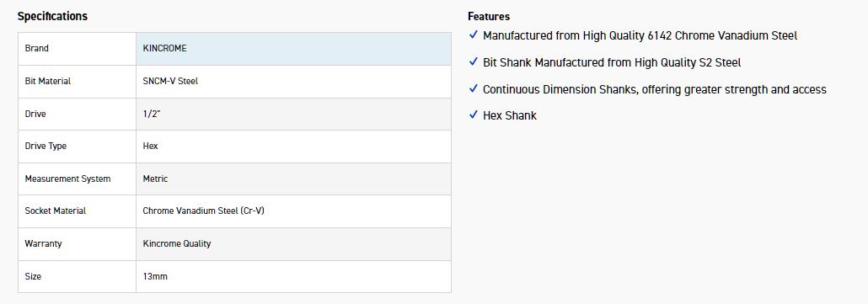Image resolution: width=868 pixels, height=304 pixels.
Task: Click the checkmark icon beside Hex Shank
Action: coord(474,115)
